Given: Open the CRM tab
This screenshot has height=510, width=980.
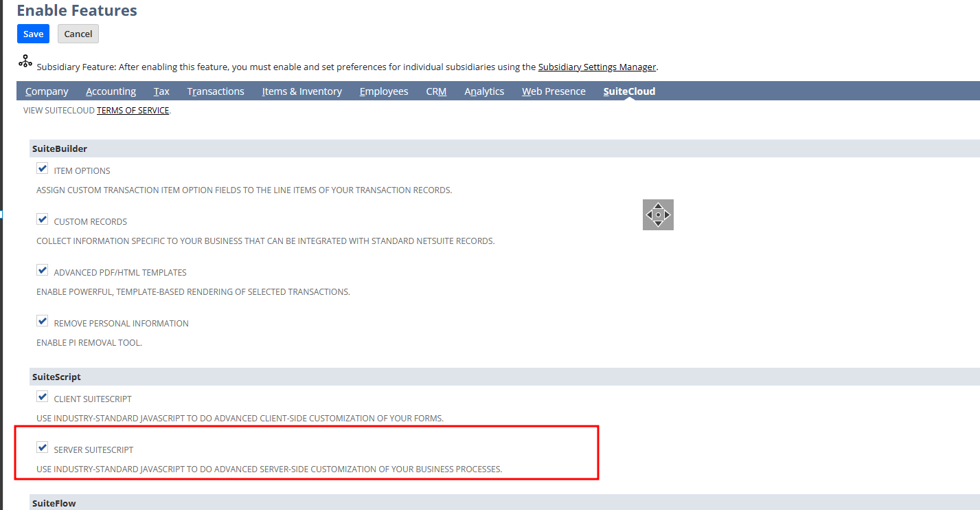Looking at the screenshot, I should point(436,91).
